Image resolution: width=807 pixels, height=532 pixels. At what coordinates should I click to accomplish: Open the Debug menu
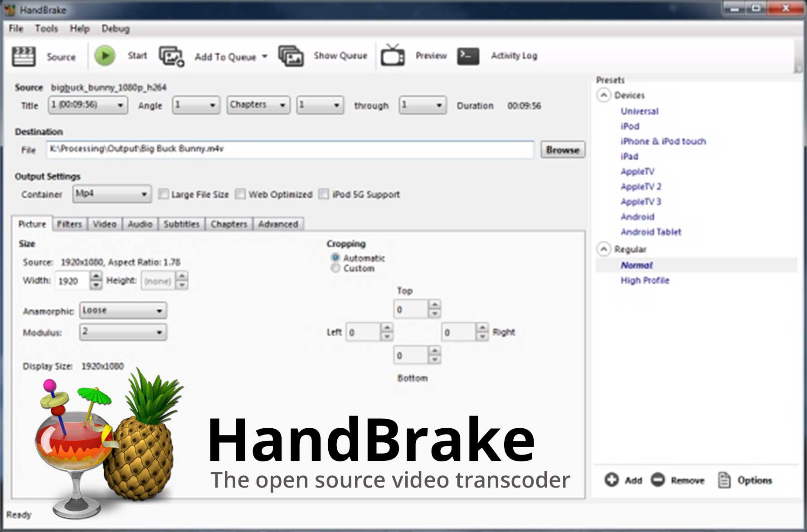click(116, 29)
